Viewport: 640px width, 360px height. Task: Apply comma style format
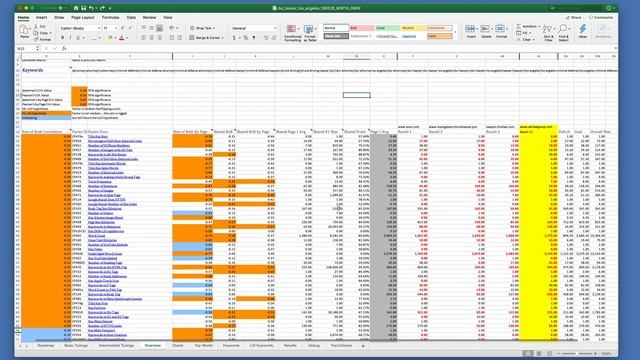tap(254, 38)
